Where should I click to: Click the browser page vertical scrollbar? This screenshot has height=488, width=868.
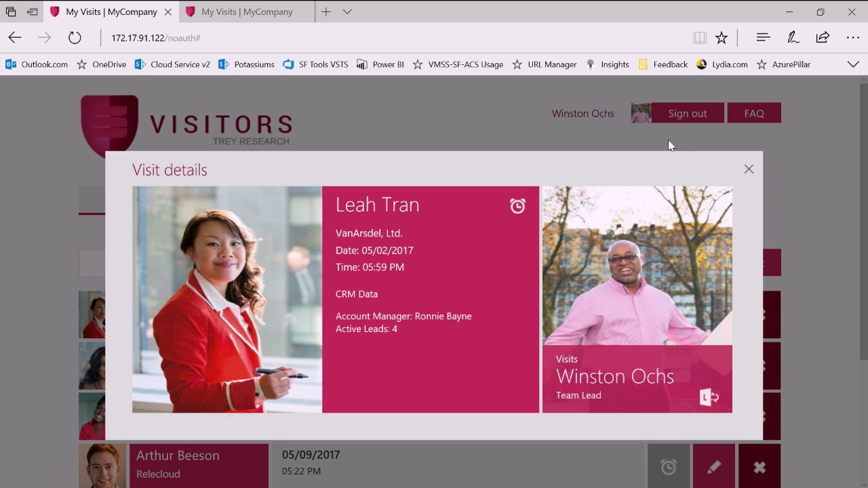coord(863,281)
